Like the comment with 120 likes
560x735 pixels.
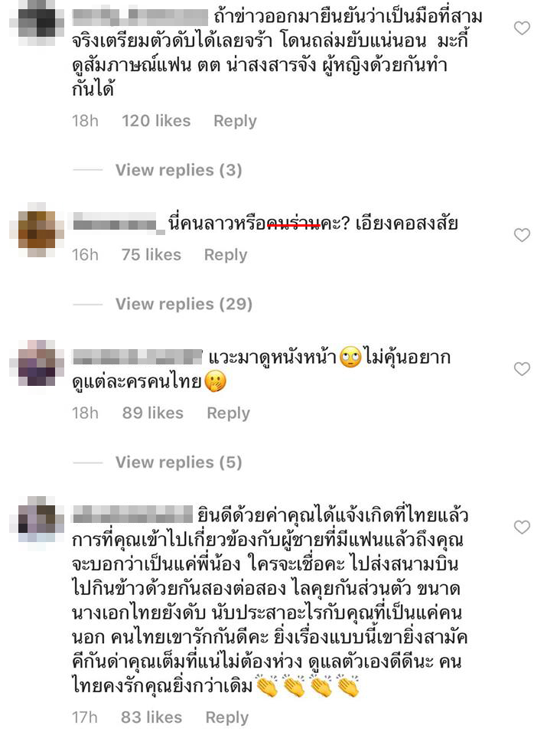tap(522, 28)
